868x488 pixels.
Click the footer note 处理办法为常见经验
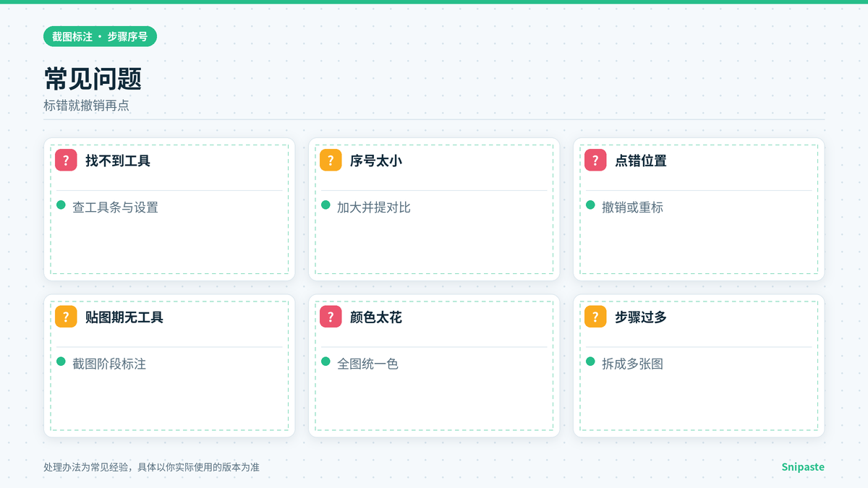coord(86,467)
